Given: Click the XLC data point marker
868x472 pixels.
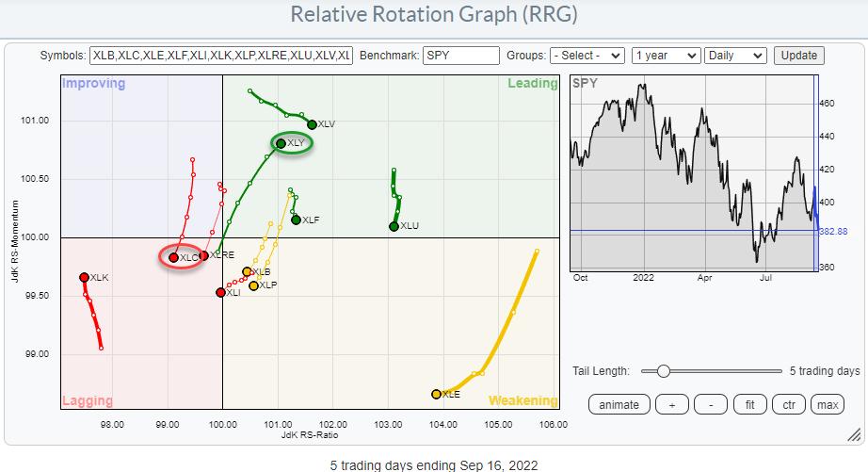Looking at the screenshot, I should pyautogui.click(x=173, y=257).
